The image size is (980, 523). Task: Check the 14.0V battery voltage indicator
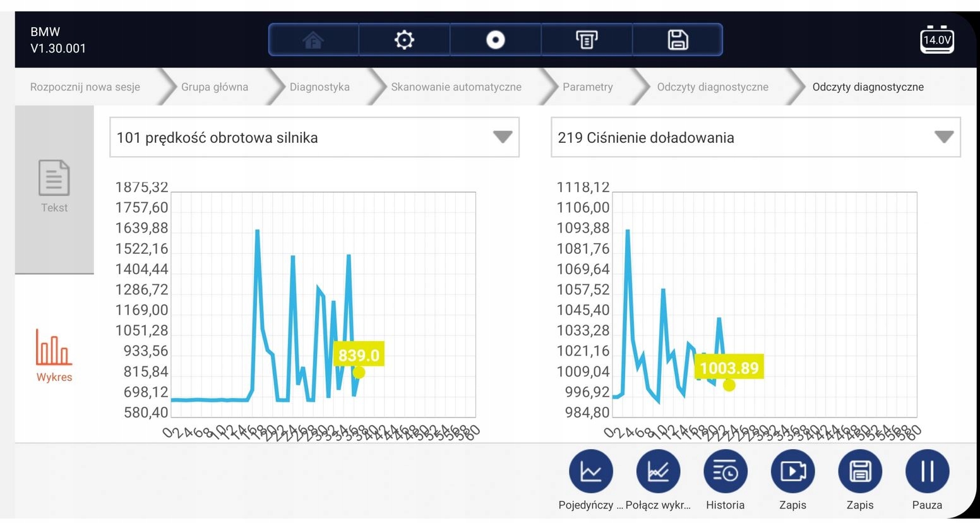tap(937, 40)
